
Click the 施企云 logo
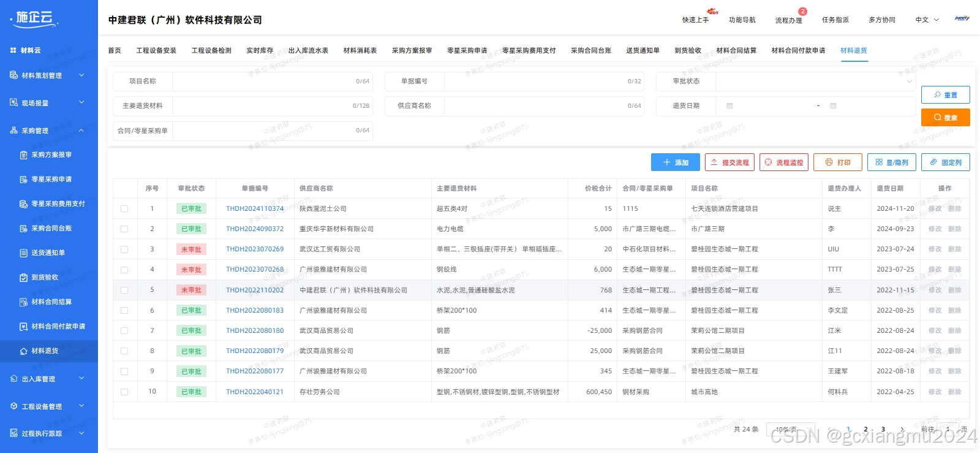point(34,18)
